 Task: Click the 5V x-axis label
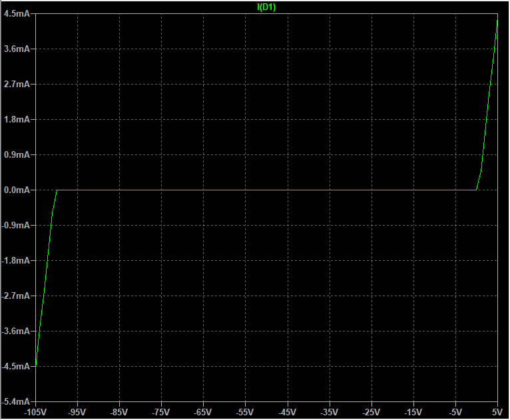click(x=497, y=412)
